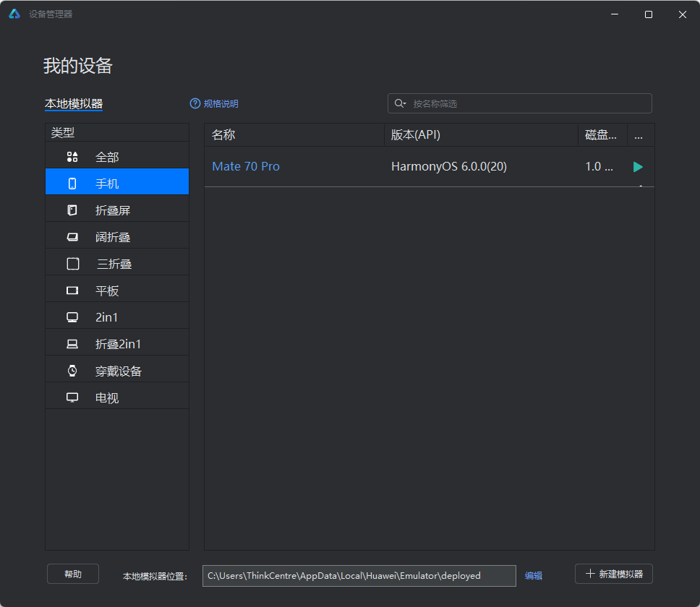Screen dimensions: 700x607
Task: Click the TV icon beside 电视
Action: click(72, 397)
